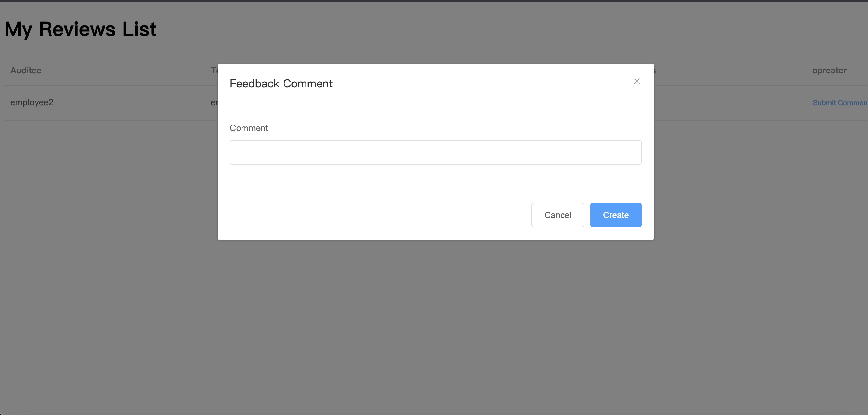Click the My Reviews List heading
This screenshot has height=415, width=868.
(80, 29)
